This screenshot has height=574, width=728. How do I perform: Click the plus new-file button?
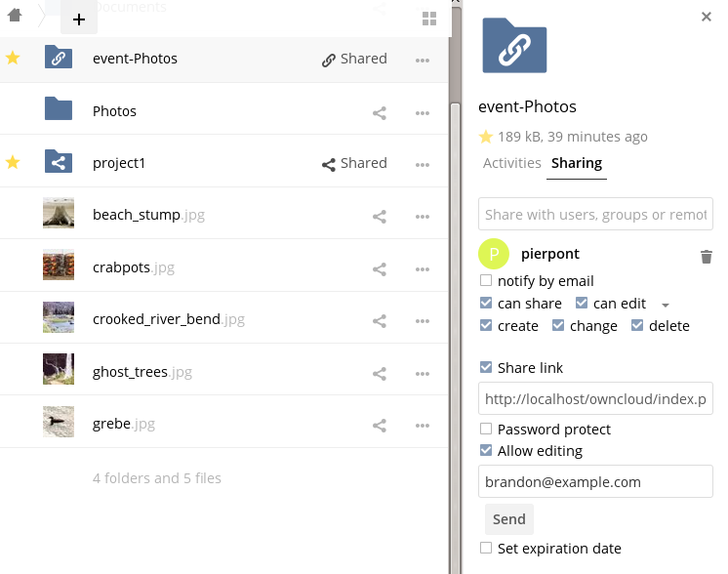pos(79,19)
